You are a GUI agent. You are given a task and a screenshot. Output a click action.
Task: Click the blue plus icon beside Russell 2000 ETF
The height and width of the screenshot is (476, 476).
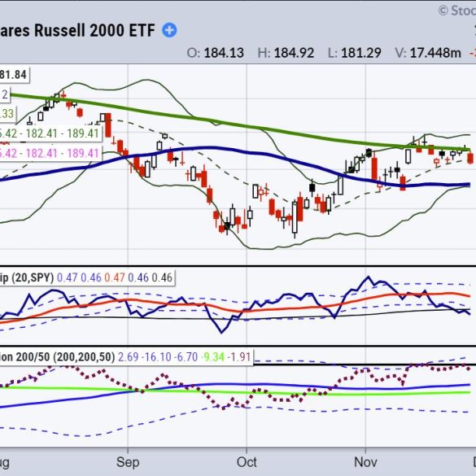click(x=169, y=30)
